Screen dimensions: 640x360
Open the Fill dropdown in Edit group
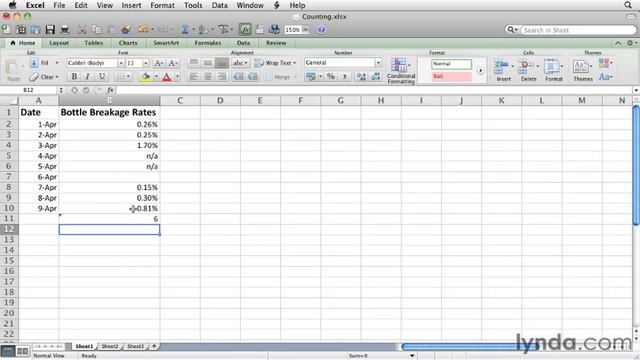pos(57,63)
